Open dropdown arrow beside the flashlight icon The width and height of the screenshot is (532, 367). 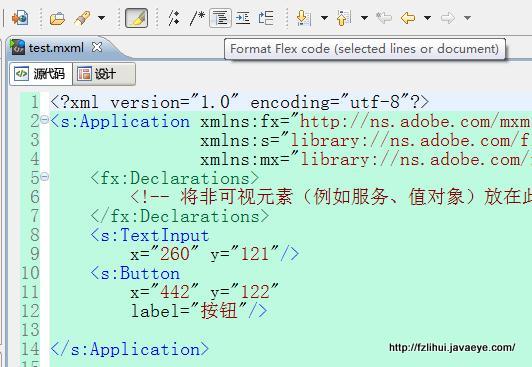tap(101, 18)
